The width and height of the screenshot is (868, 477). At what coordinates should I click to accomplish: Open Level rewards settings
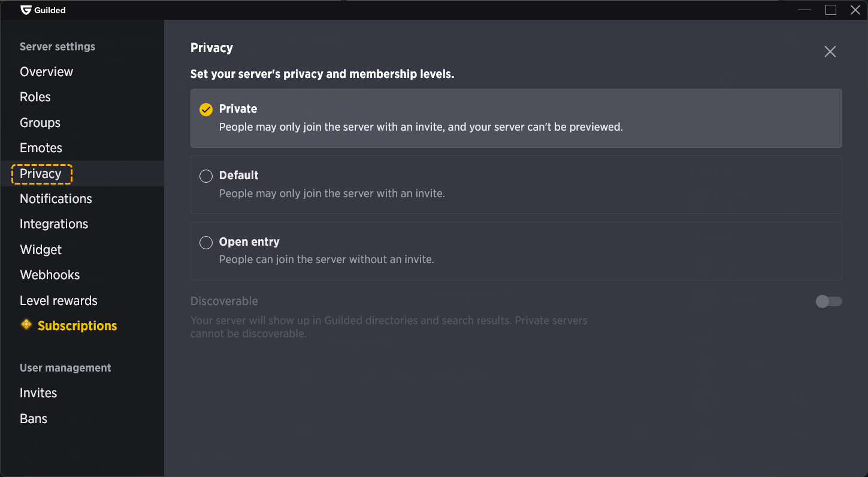click(x=59, y=301)
